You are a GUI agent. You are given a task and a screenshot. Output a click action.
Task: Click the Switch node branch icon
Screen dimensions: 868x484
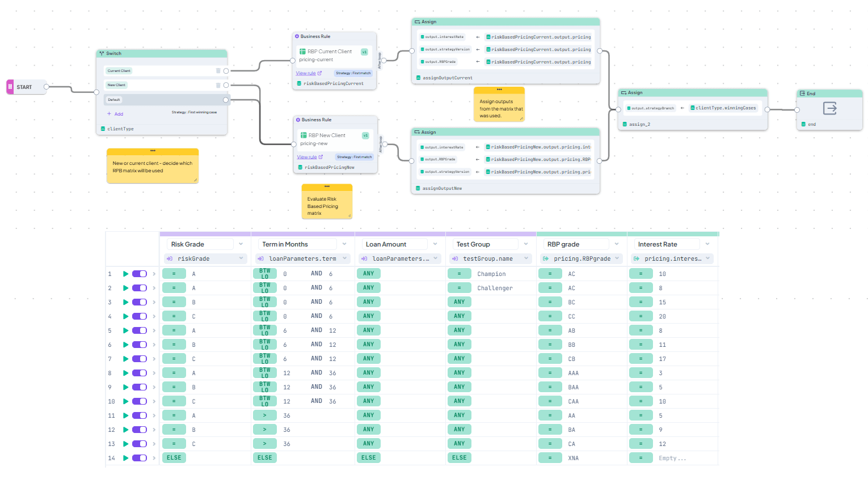[102, 53]
